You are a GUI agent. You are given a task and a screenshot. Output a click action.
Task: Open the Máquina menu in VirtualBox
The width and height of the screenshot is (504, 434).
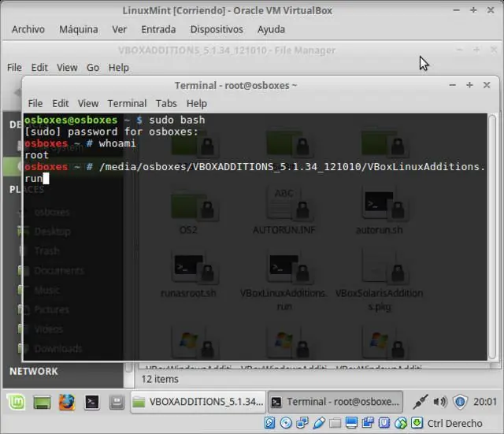pyautogui.click(x=79, y=29)
